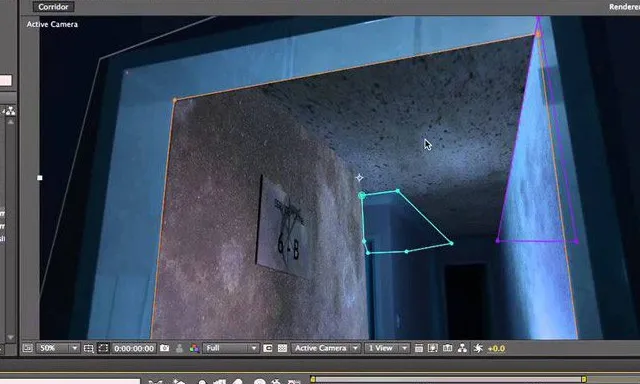Click the Timeline icon in viewer bar
640x384 pixels.
click(x=447, y=348)
